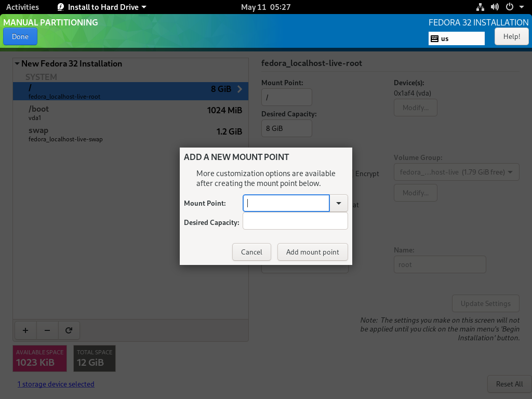
Task: Click the minus icon to remove partition
Action: tap(47, 330)
